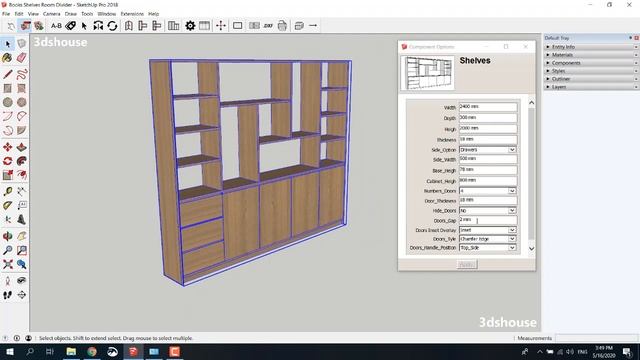Select the 2 Point Arc tool
Image resolution: width=640 pixels, height=360 pixels.
pos(22,116)
